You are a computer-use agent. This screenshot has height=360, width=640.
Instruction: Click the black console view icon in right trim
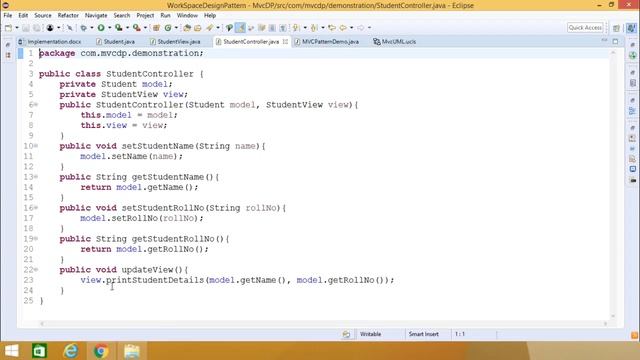(x=633, y=180)
